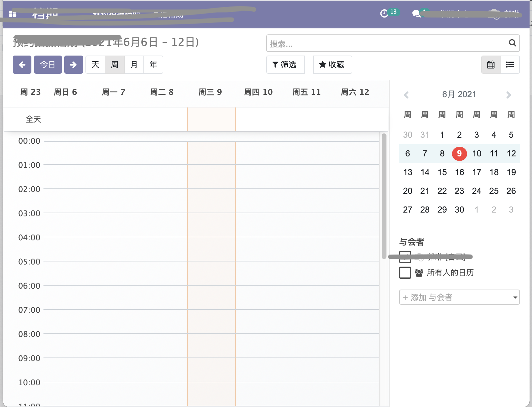Click the 周一 7 column header

114,92
